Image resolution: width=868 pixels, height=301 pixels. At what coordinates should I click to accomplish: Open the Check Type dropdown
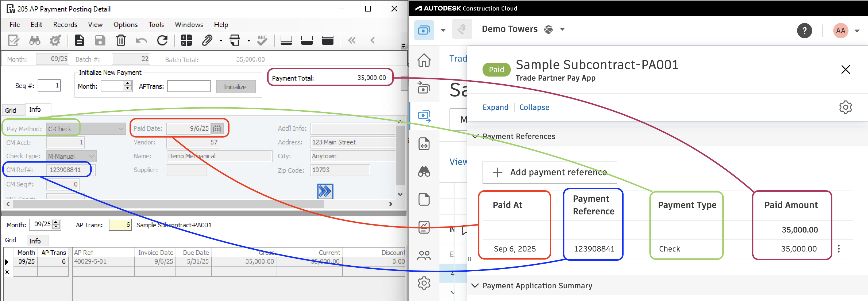tap(91, 156)
